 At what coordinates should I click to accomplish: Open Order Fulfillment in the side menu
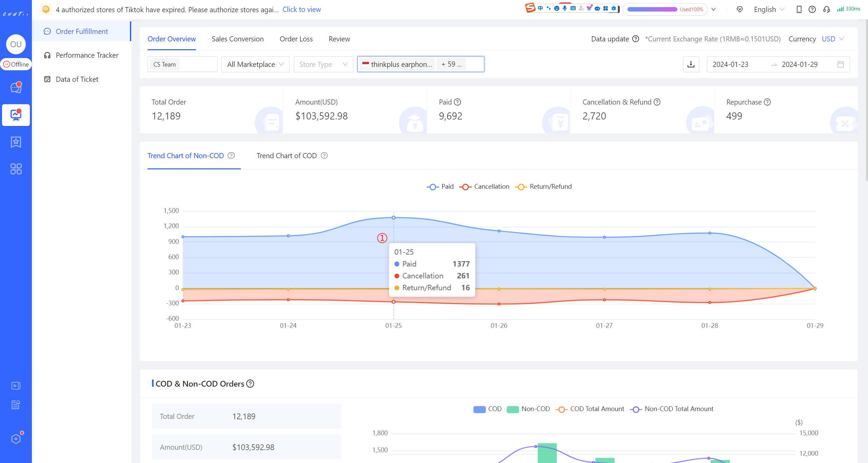[x=82, y=31]
